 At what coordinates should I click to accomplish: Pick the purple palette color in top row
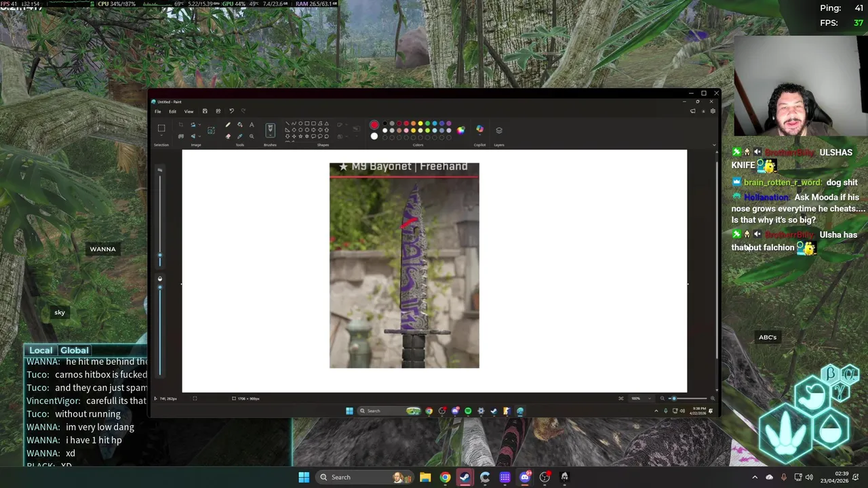449,124
